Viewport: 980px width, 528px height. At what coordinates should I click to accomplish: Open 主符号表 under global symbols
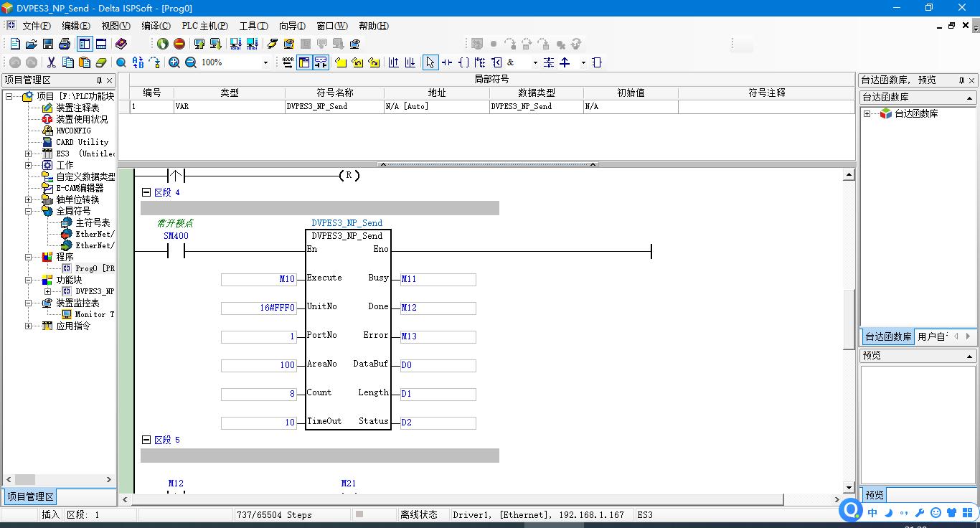pyautogui.click(x=93, y=222)
